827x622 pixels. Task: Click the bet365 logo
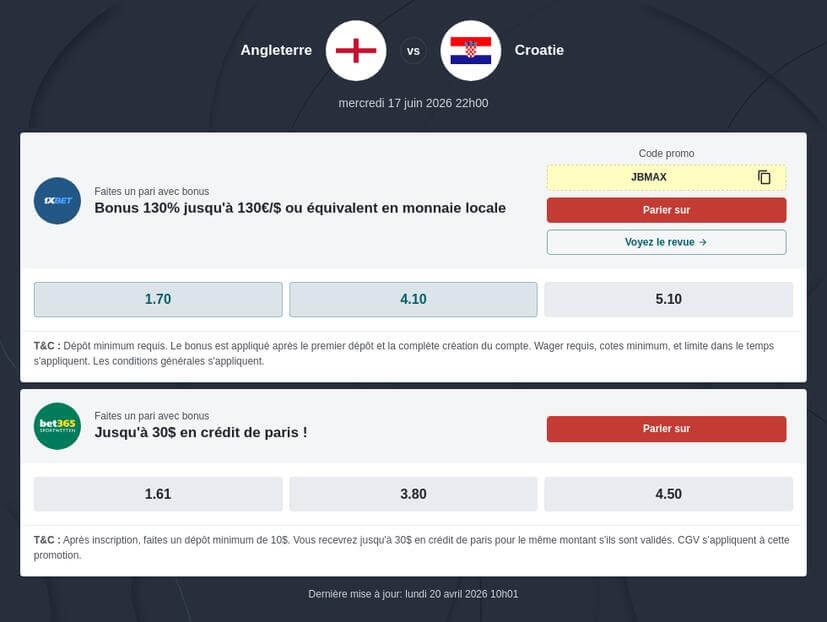click(57, 426)
